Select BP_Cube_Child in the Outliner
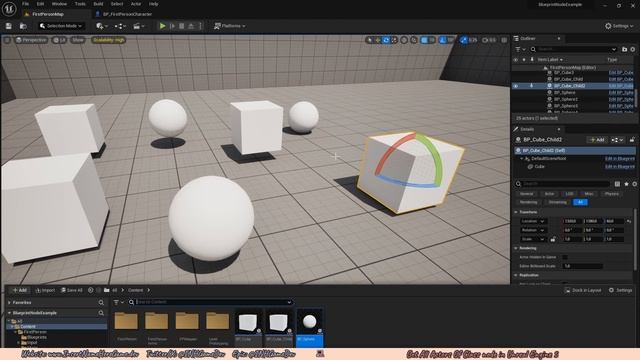640x360 pixels. click(568, 79)
